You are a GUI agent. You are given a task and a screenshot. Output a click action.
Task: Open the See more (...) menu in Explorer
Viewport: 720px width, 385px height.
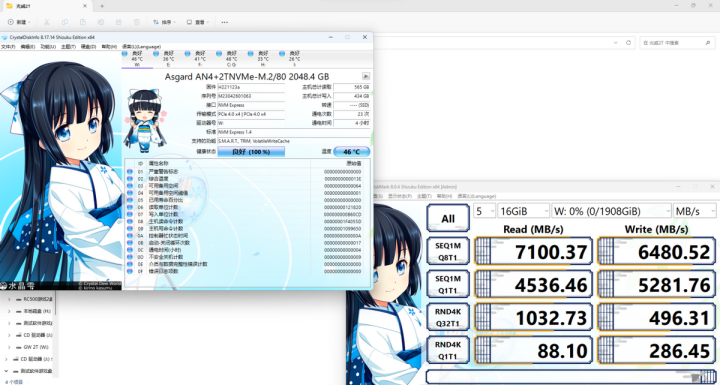(225, 22)
